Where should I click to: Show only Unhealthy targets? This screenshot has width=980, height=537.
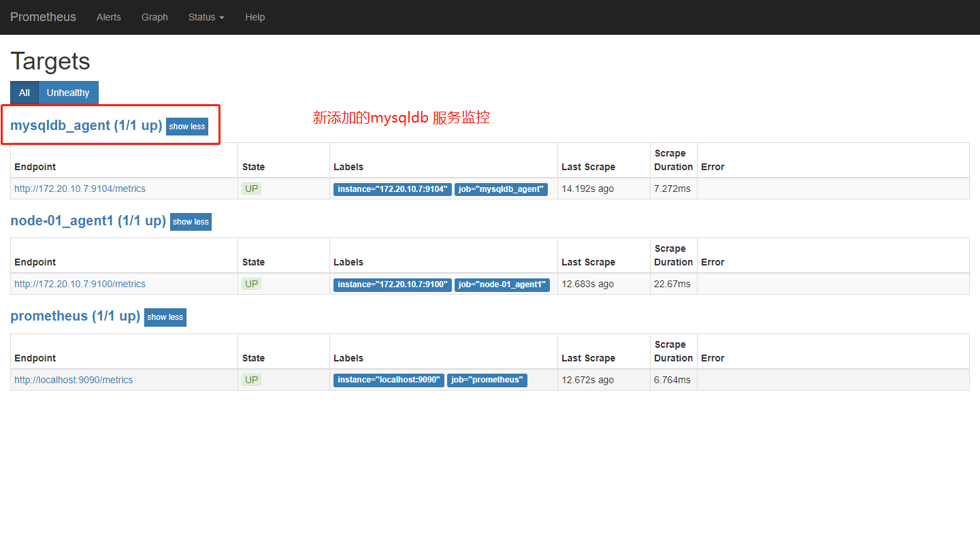[68, 93]
